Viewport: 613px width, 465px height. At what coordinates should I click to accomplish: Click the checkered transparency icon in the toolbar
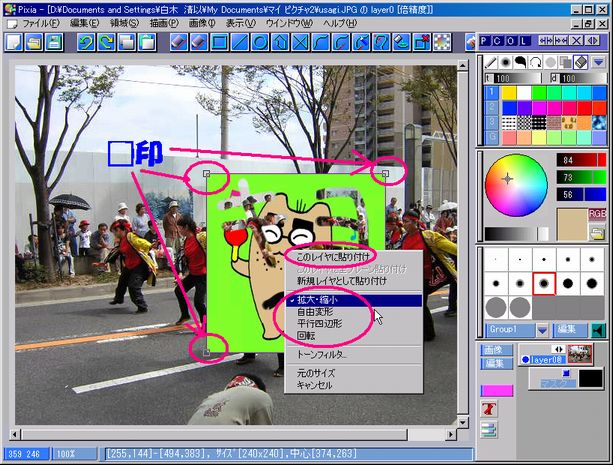point(442,42)
